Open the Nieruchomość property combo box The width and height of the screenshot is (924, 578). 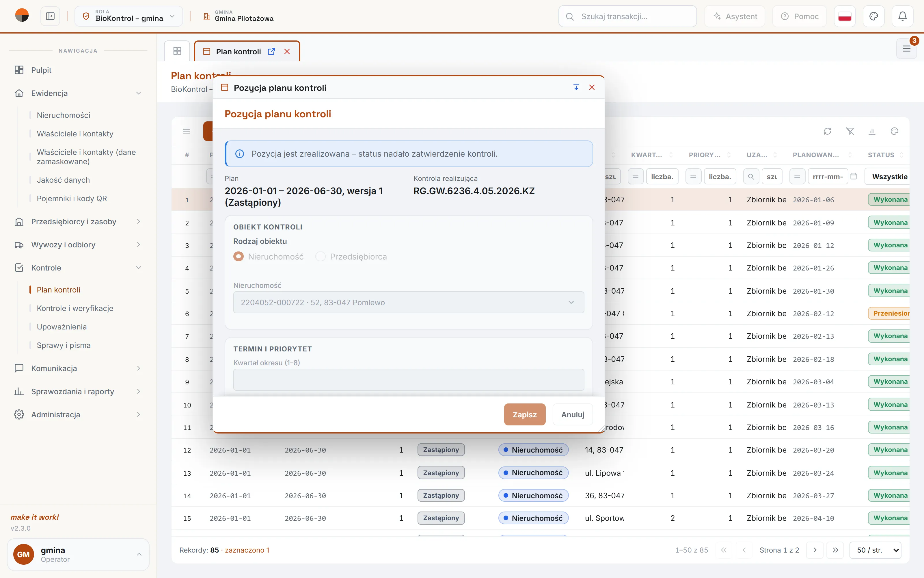(409, 302)
